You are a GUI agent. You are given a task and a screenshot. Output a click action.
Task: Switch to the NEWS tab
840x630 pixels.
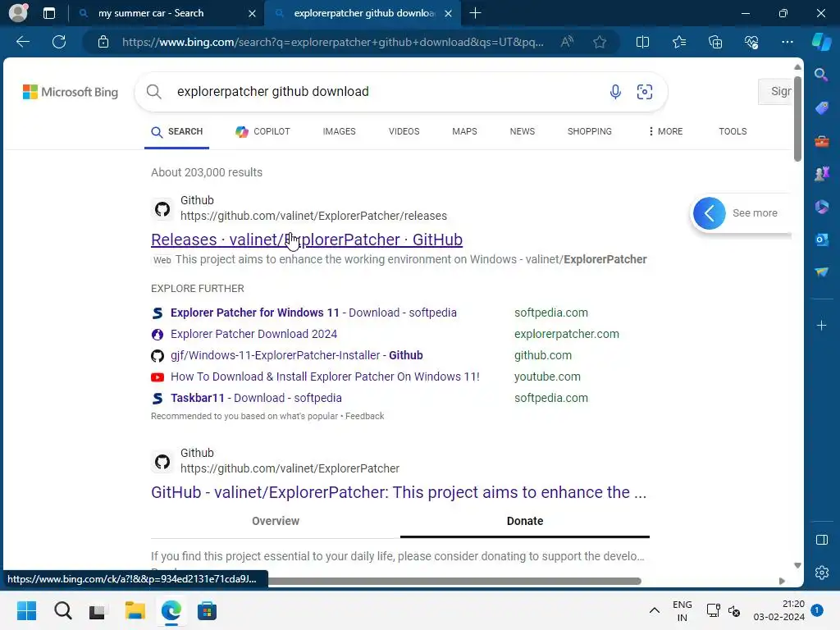coord(523,132)
